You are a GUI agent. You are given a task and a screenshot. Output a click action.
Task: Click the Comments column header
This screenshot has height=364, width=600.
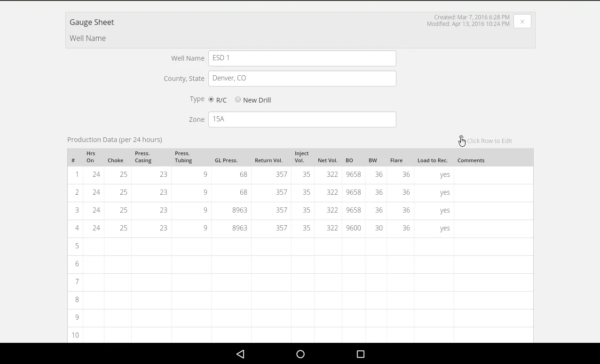click(471, 160)
